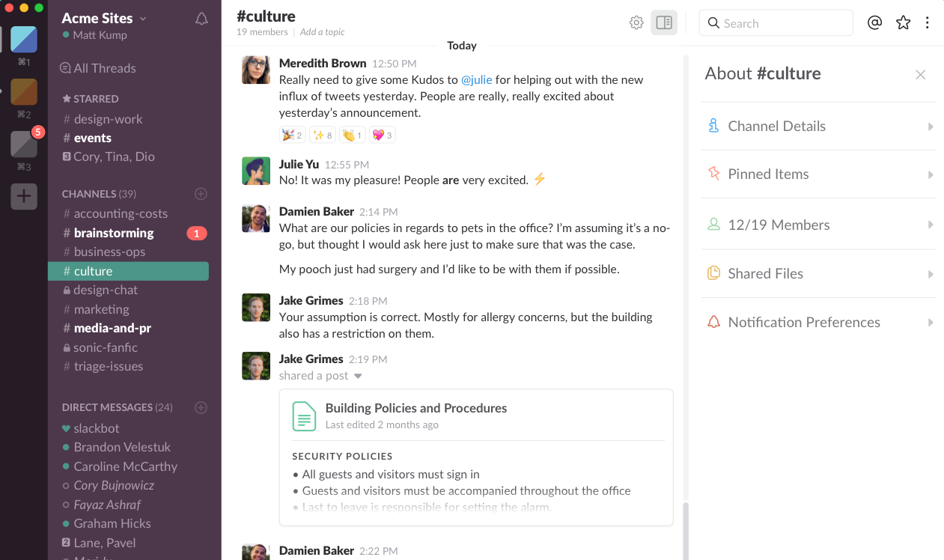944x560 pixels.
Task: Open shared a post dropdown arrow
Action: point(358,376)
